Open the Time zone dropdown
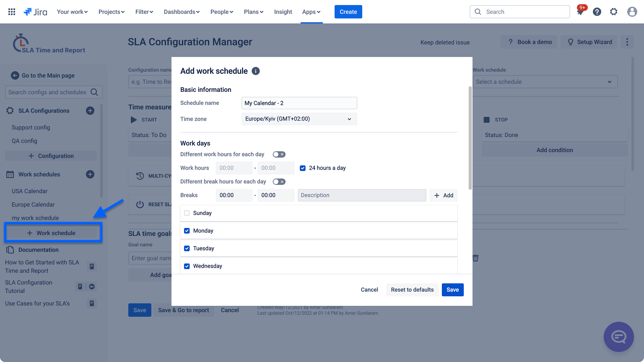The height and width of the screenshot is (362, 644). [299, 119]
